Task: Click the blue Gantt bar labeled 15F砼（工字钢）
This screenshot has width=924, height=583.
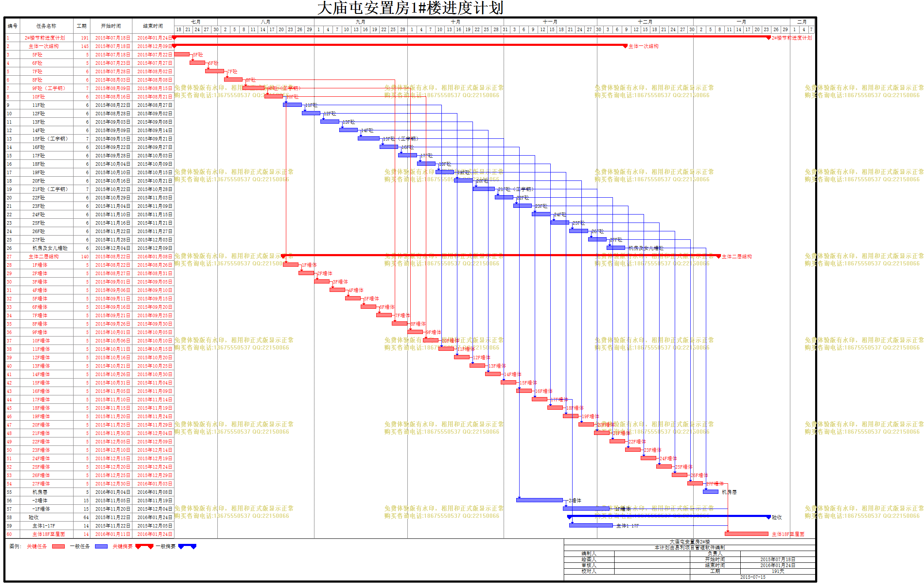Action: 369,138
